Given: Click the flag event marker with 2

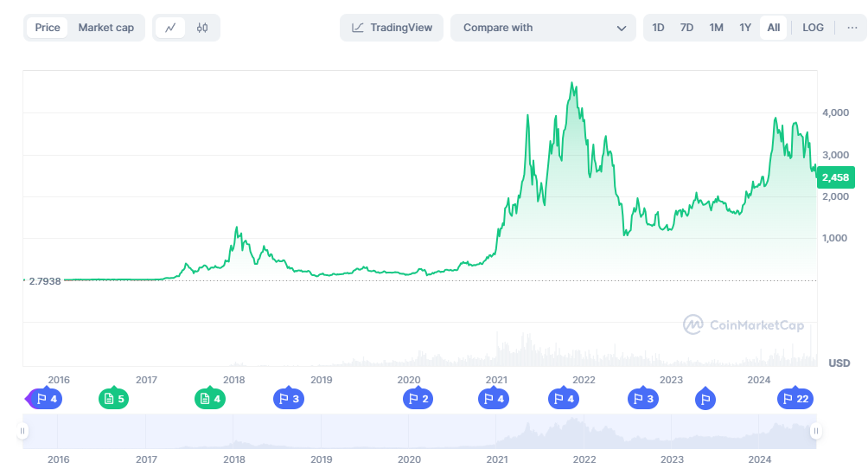Looking at the screenshot, I should click(x=418, y=399).
